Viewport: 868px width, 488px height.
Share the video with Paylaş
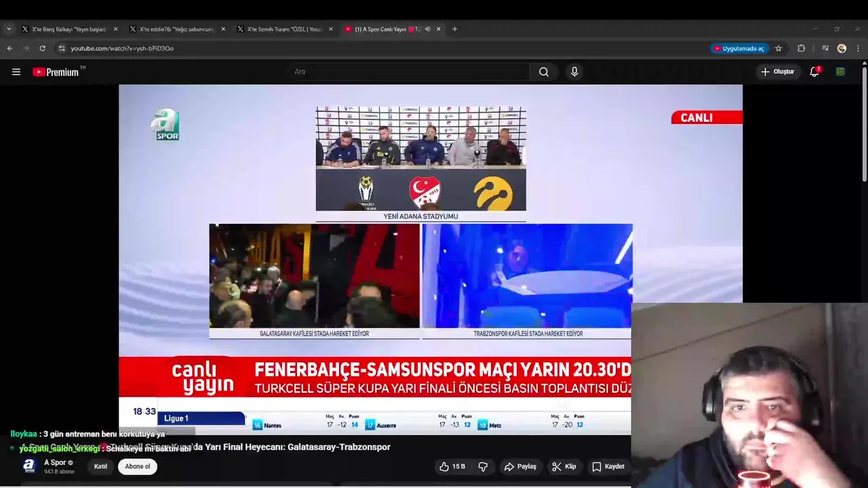point(520,466)
